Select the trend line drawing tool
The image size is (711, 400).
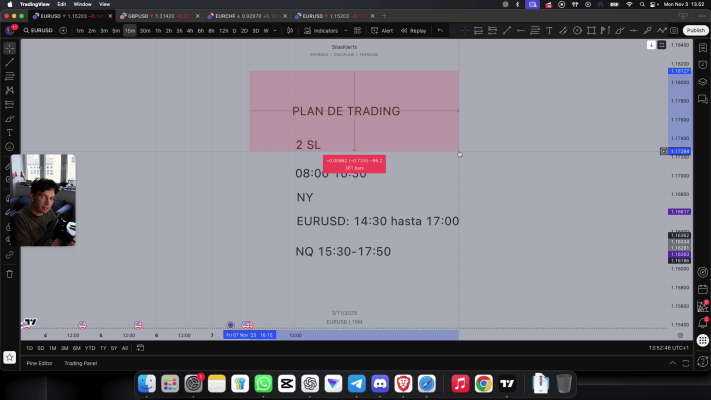pyautogui.click(x=10, y=62)
